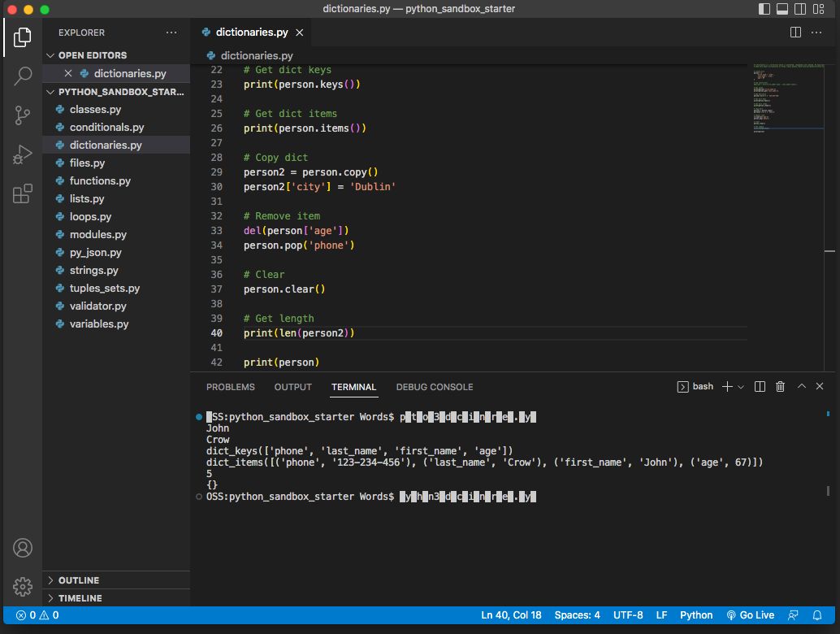The height and width of the screenshot is (634, 840).
Task: Click the Accounts icon
Action: 23,547
